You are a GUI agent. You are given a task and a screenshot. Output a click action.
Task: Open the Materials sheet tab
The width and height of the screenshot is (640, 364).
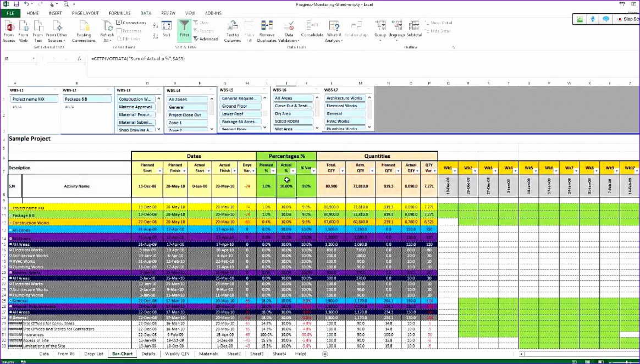pyautogui.click(x=208, y=354)
